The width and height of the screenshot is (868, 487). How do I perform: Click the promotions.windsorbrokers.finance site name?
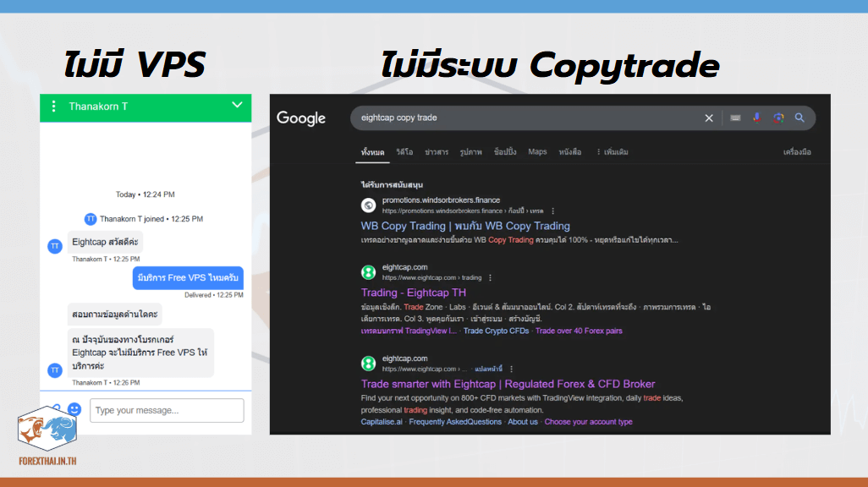(x=442, y=200)
